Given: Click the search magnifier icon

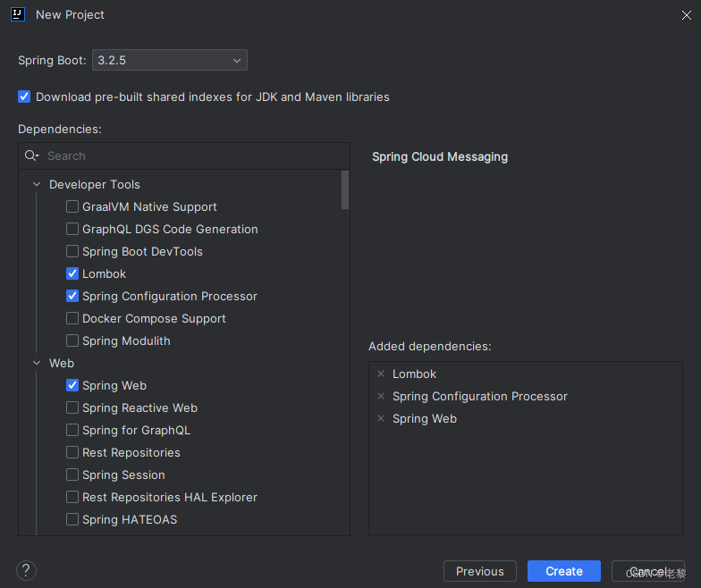Looking at the screenshot, I should point(31,155).
